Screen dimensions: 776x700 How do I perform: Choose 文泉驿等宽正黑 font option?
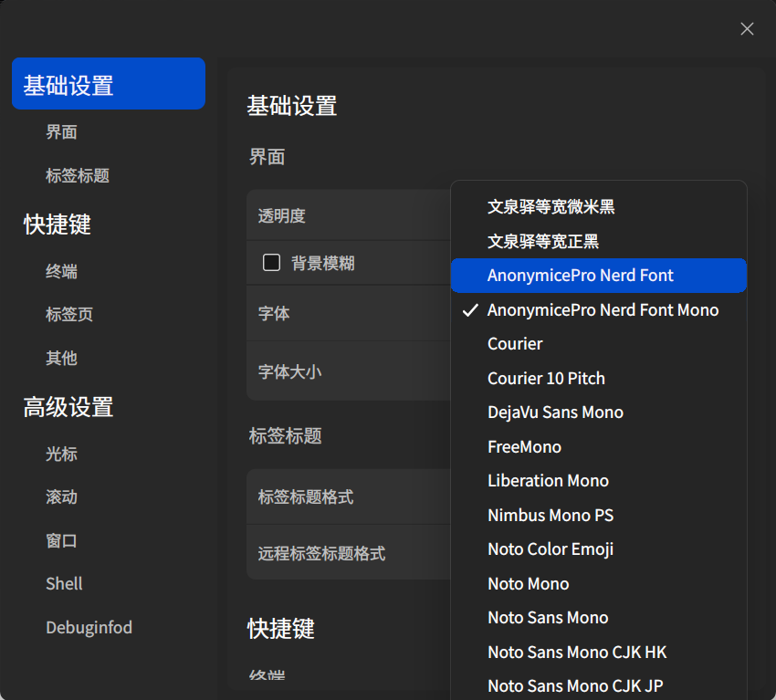[x=598, y=242]
